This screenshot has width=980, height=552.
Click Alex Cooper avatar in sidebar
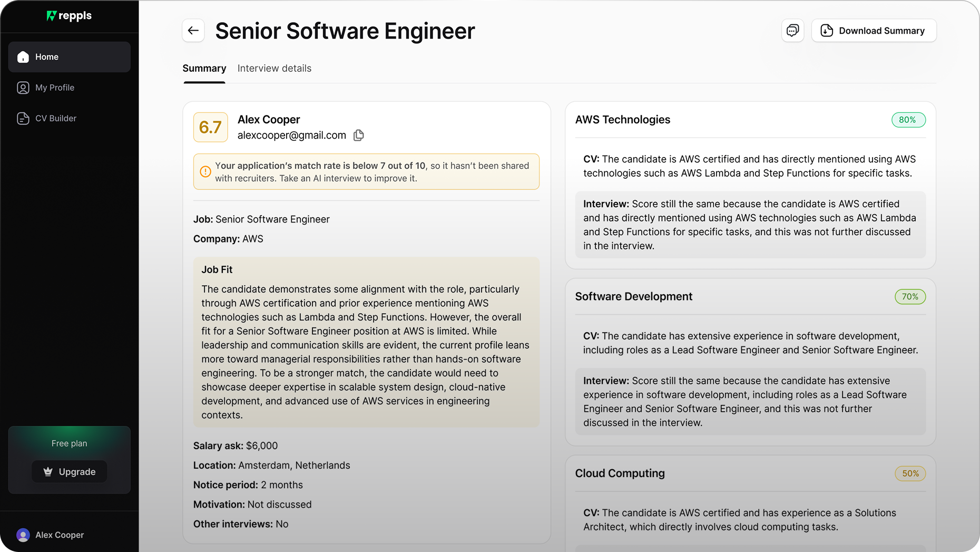click(23, 535)
